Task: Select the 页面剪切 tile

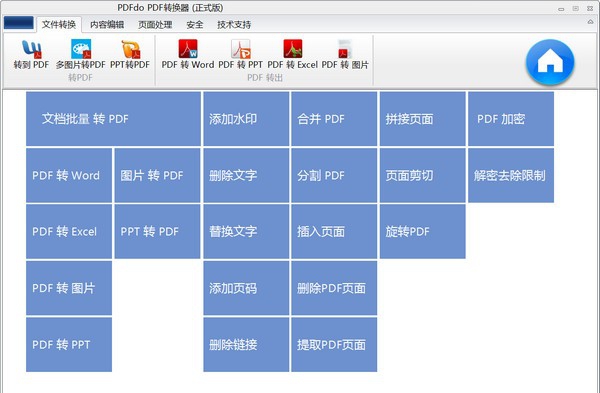Action: 422,175
